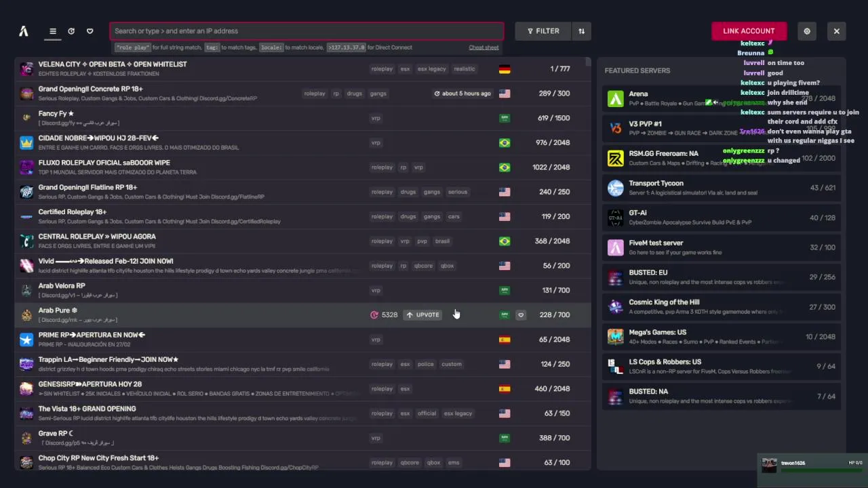Click the Arab Pure boost power icon
The image size is (868, 488).
point(374,315)
